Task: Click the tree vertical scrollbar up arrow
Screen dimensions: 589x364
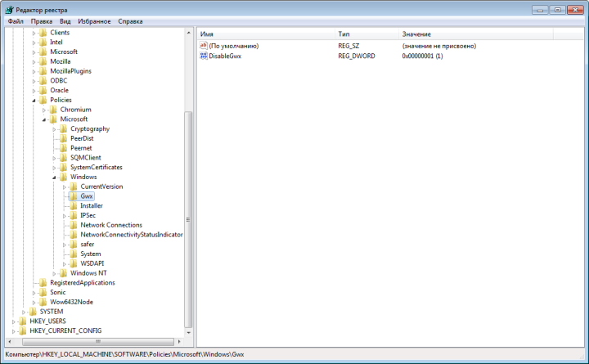Action: pyautogui.click(x=189, y=33)
